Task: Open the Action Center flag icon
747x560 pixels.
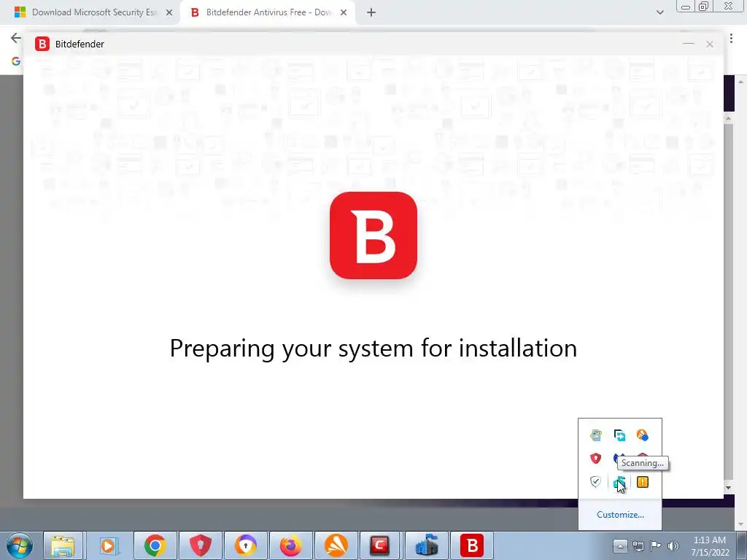Action: [x=656, y=546]
